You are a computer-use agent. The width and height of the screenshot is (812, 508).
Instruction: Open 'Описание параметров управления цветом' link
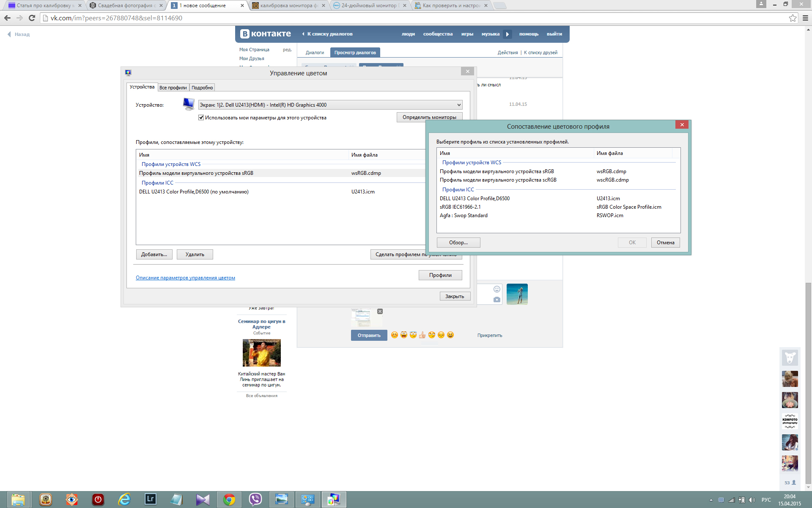click(x=185, y=278)
